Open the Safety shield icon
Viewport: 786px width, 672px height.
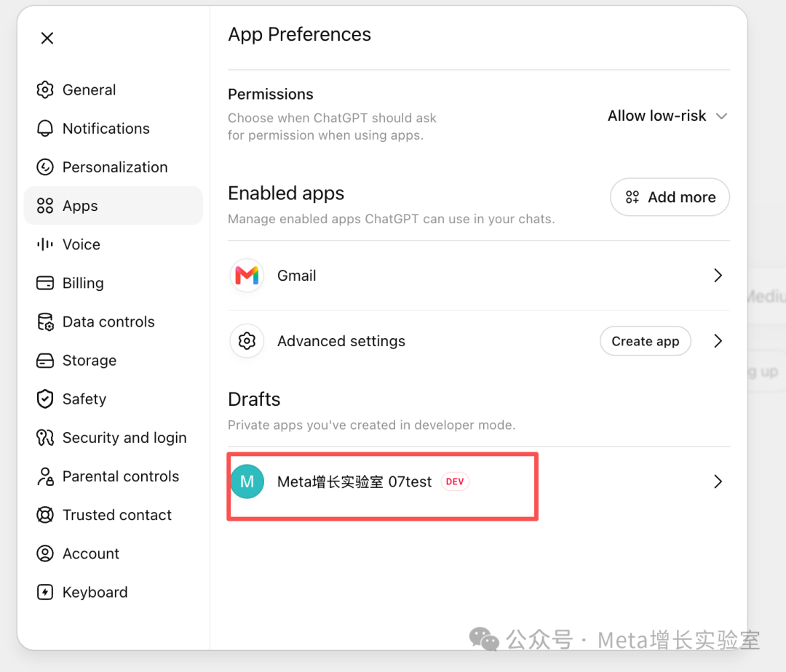[45, 399]
